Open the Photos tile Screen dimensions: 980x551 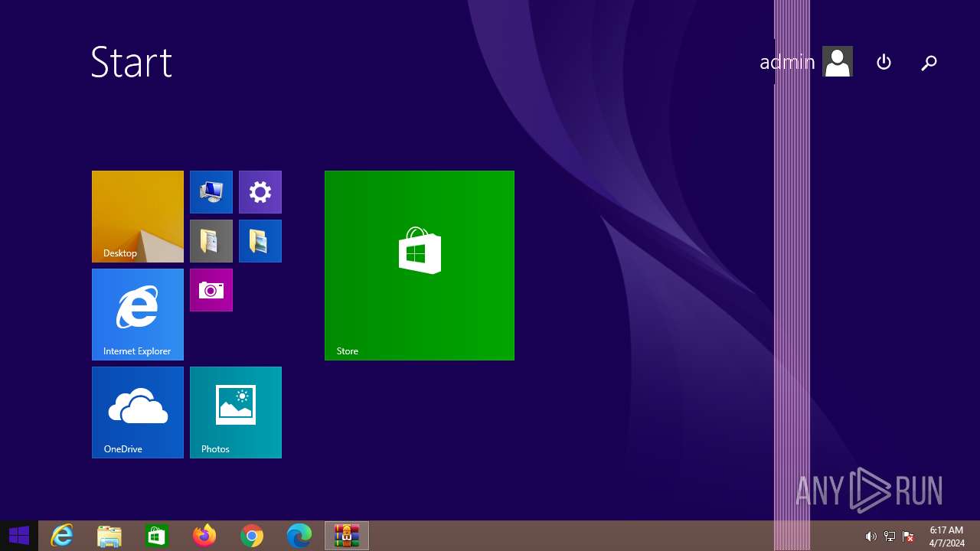(236, 412)
